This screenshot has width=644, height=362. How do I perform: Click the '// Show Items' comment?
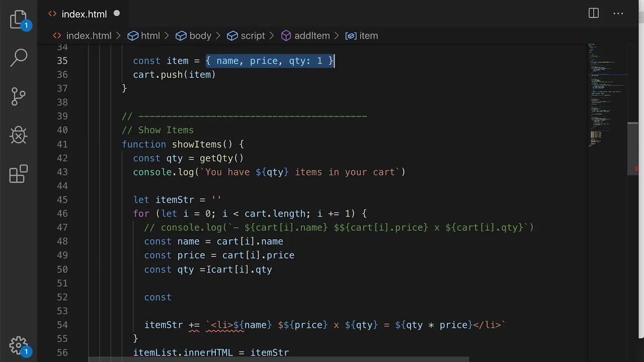[157, 130]
